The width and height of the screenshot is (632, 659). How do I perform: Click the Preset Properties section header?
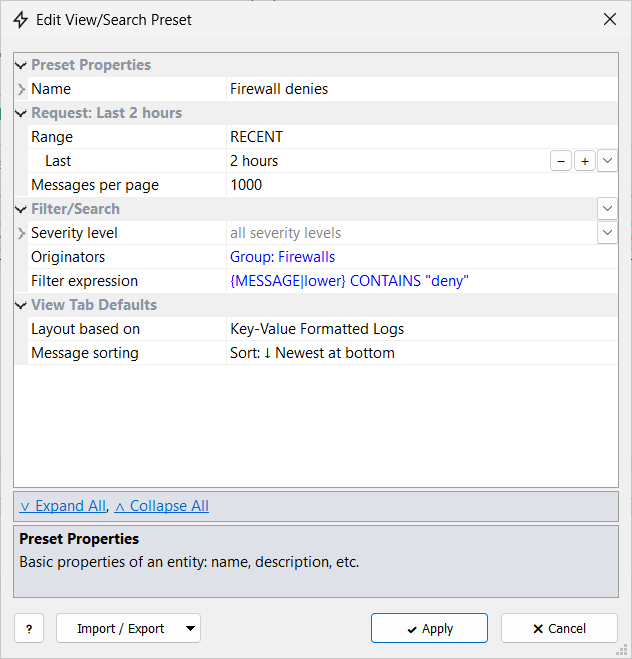point(91,65)
